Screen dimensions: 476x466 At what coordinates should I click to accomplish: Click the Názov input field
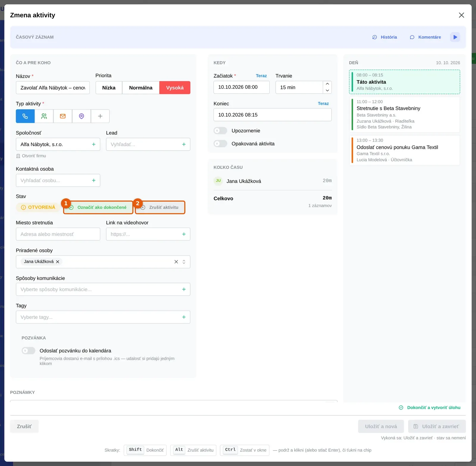coord(53,88)
